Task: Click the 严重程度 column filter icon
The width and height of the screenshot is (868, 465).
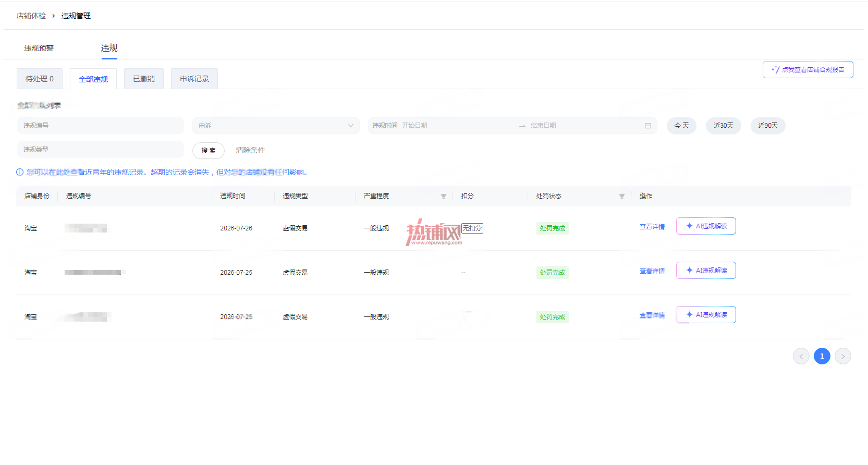Action: (443, 197)
